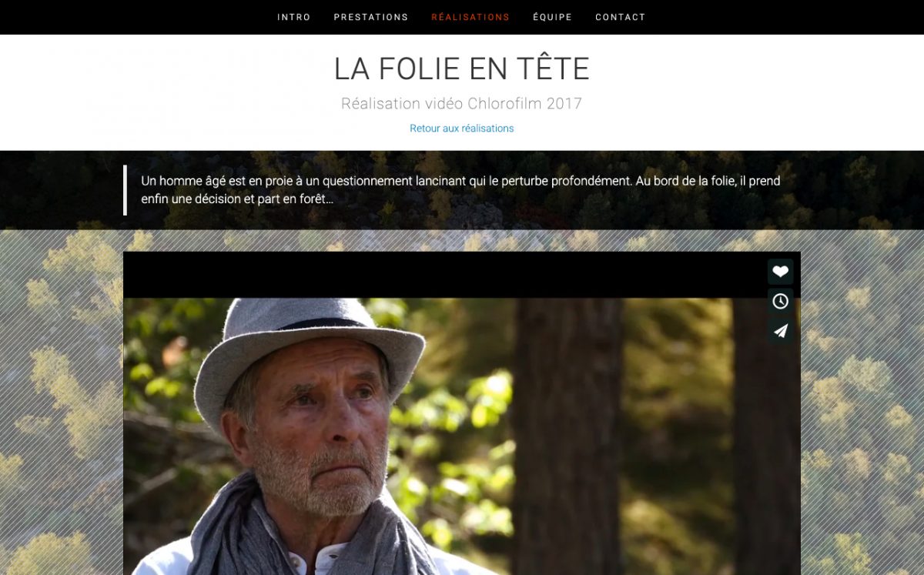The width and height of the screenshot is (924, 575).
Task: Go to the PRESTATIONS section
Action: coord(371,17)
